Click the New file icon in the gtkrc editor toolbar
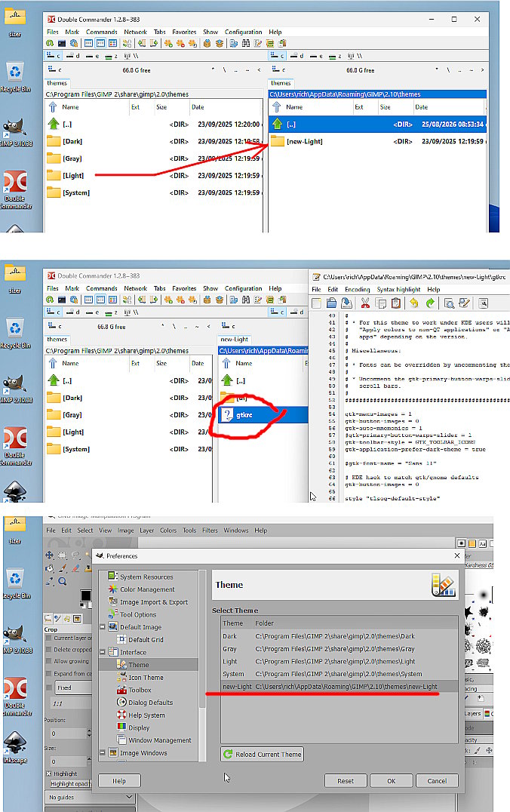The width and height of the screenshot is (510, 812). 316,303
